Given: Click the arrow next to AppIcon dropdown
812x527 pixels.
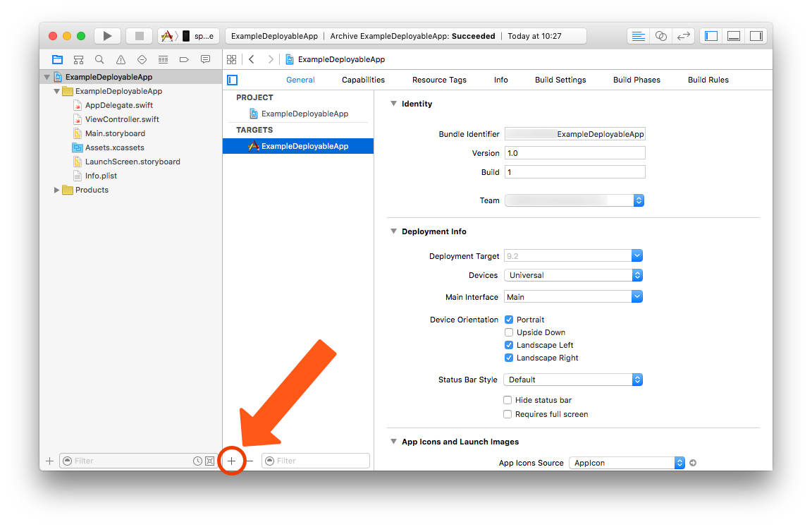Looking at the screenshot, I should [693, 463].
